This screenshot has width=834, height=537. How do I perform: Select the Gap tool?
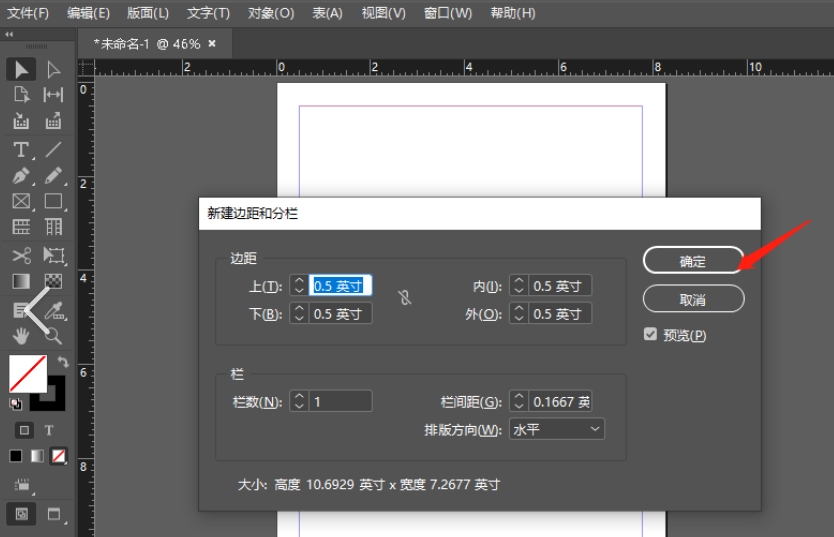click(53, 95)
